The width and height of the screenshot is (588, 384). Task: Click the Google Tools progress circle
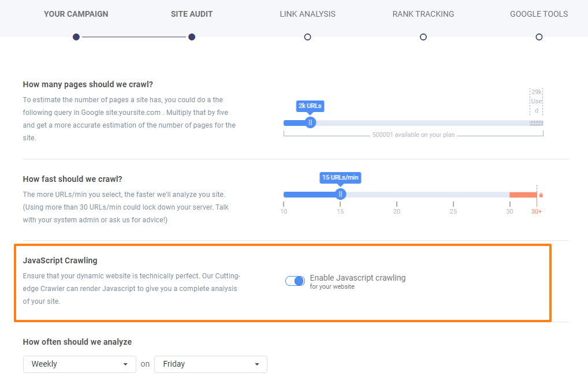(x=539, y=37)
